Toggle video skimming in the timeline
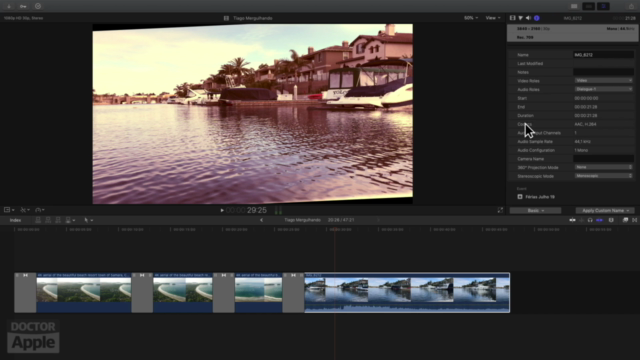 572,220
